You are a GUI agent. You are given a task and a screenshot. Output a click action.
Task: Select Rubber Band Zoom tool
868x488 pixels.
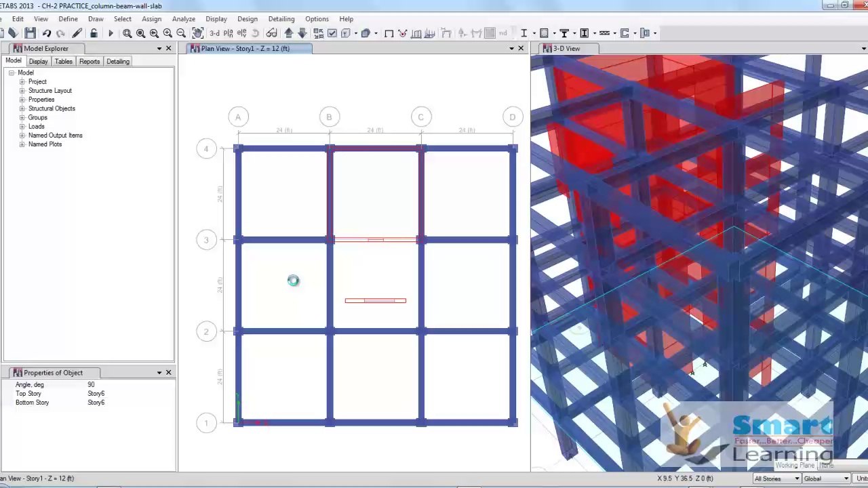click(x=127, y=33)
